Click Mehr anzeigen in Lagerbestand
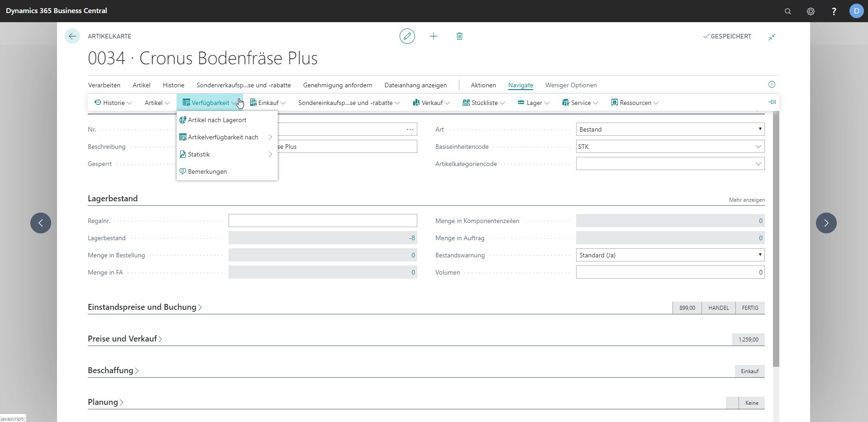 [x=747, y=200]
